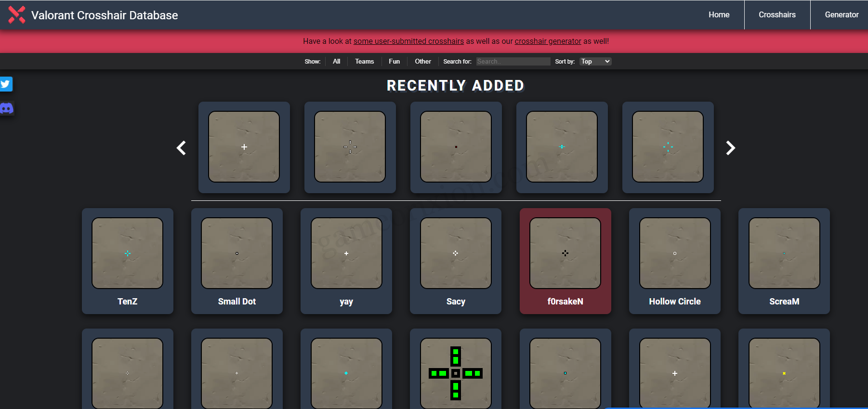Screen dimensions: 868x409
Task: Go to previous Recently Added crosshairs
Action: 181,148
